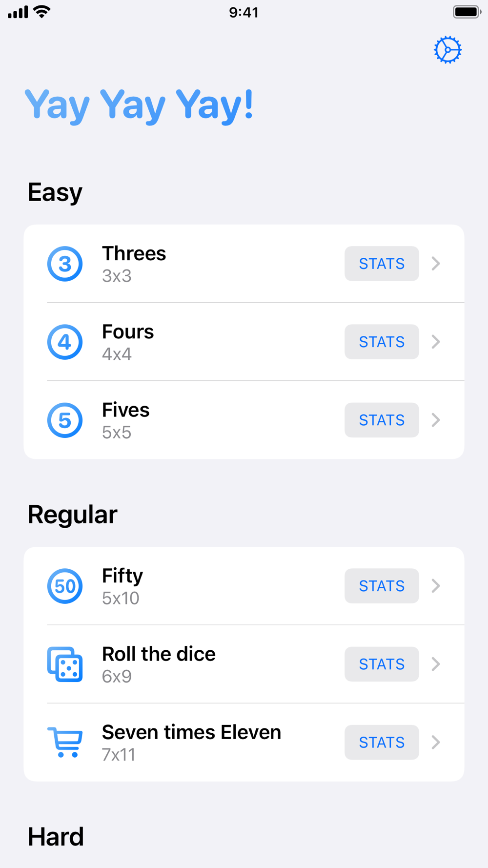Expand Threes row chevron arrow
This screenshot has width=488, height=868.
point(436,264)
